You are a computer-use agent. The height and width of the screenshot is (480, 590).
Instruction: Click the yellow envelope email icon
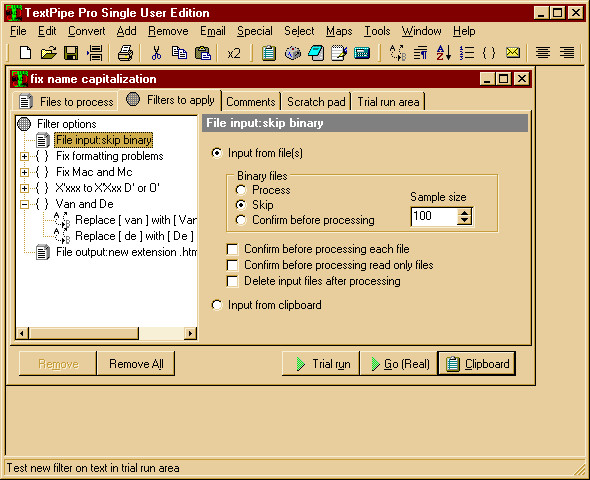[x=513, y=52]
